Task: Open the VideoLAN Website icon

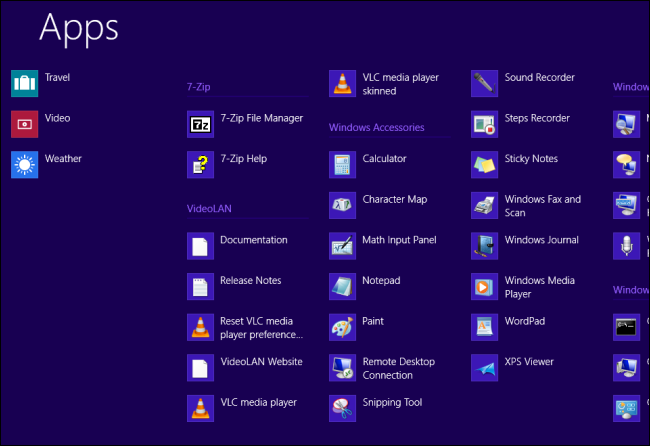Action: [x=200, y=368]
